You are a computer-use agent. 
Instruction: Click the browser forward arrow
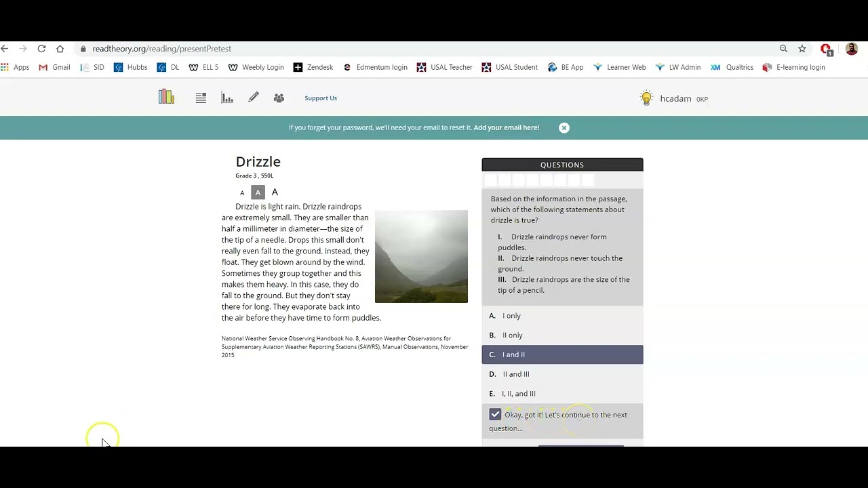pyautogui.click(x=23, y=49)
